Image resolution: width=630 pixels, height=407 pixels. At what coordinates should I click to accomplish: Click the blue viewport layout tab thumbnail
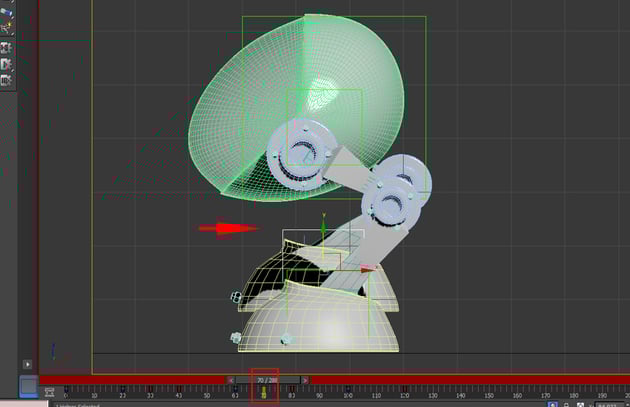click(x=29, y=386)
